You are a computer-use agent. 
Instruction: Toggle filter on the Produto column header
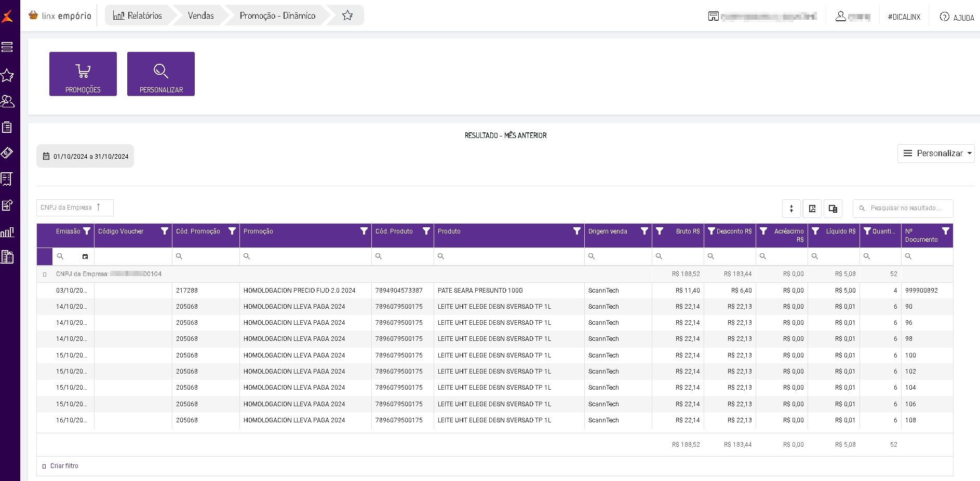click(576, 231)
